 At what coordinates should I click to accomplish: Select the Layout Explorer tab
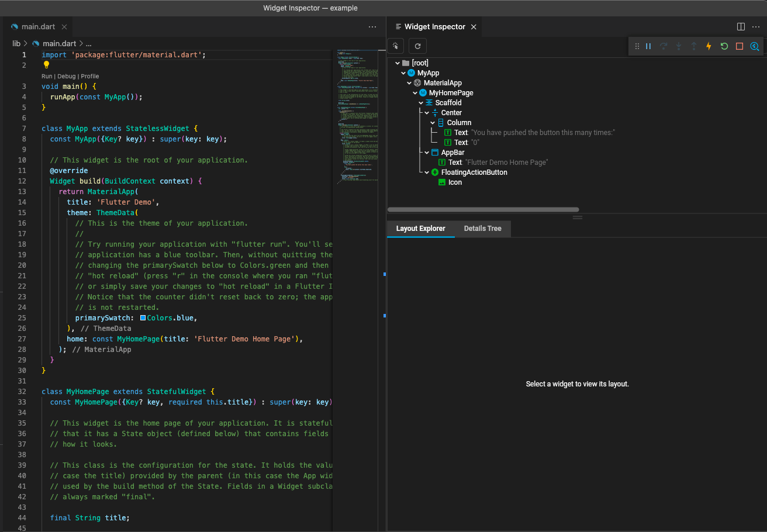click(420, 229)
